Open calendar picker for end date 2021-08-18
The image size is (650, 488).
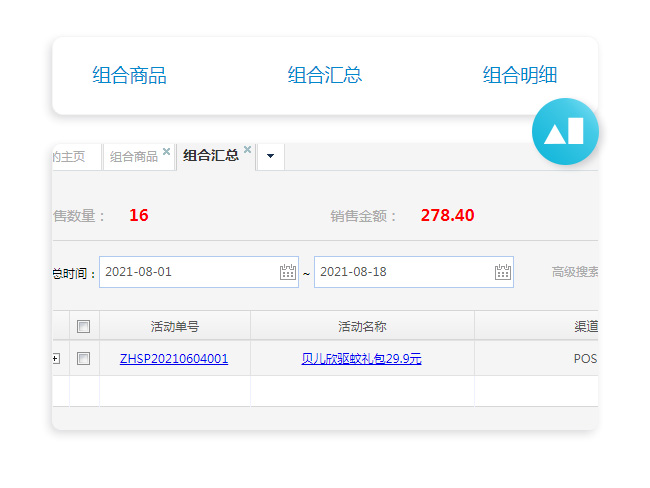coord(503,272)
